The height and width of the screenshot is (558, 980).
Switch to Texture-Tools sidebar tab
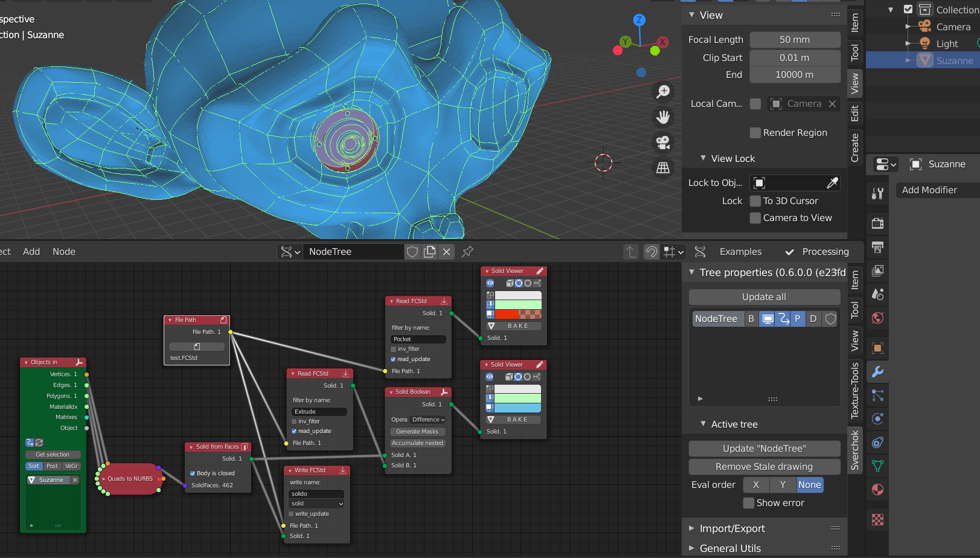(x=855, y=391)
